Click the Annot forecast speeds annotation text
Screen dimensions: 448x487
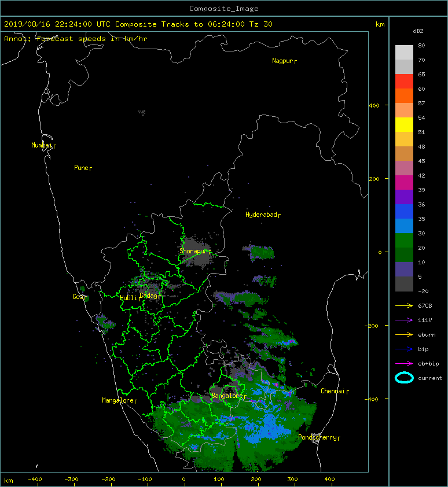pyautogui.click(x=76, y=39)
